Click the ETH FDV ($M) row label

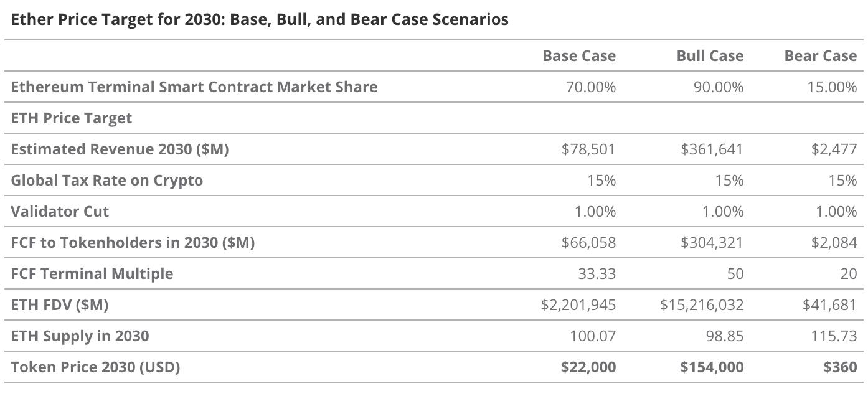(x=60, y=305)
